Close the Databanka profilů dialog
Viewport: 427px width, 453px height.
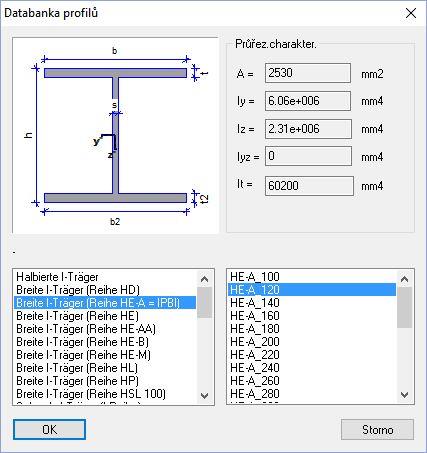coord(411,13)
